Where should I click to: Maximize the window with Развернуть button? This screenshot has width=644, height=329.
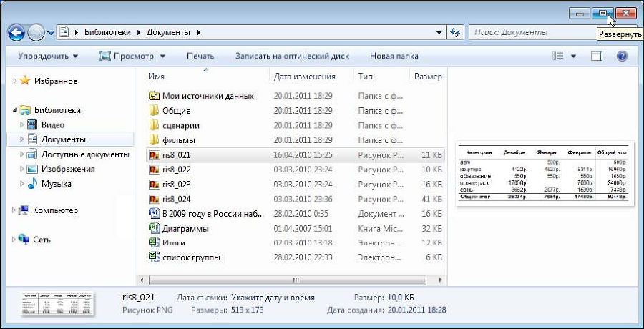(603, 14)
